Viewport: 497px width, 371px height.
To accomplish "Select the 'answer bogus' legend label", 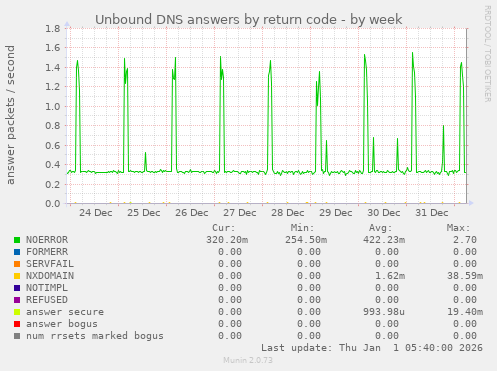I will [x=62, y=324].
